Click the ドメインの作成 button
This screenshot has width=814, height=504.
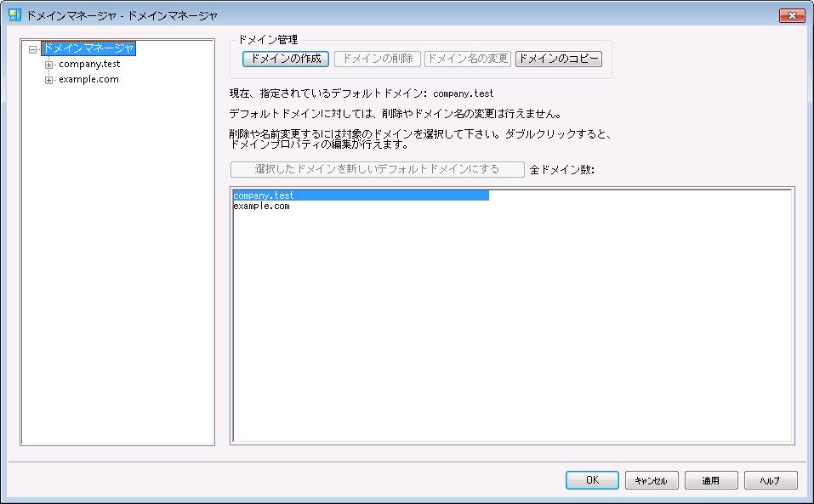point(286,59)
